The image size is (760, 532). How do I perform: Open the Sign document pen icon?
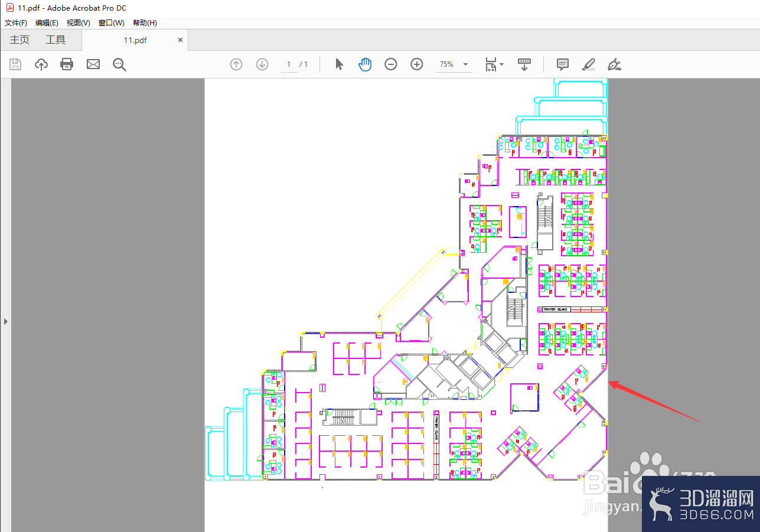[x=614, y=64]
